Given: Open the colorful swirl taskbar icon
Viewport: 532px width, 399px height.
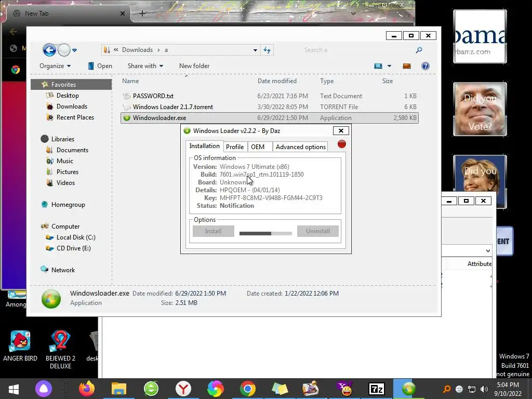Looking at the screenshot, I should [x=216, y=389].
